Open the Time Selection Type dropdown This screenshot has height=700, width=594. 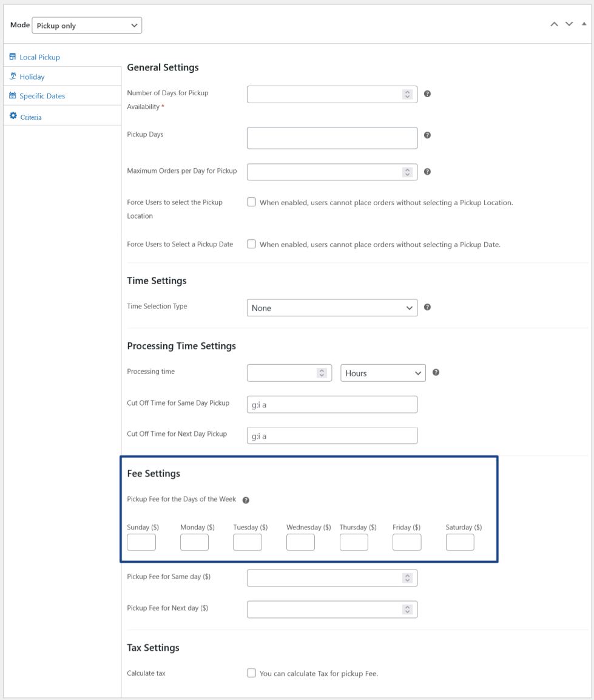click(332, 308)
